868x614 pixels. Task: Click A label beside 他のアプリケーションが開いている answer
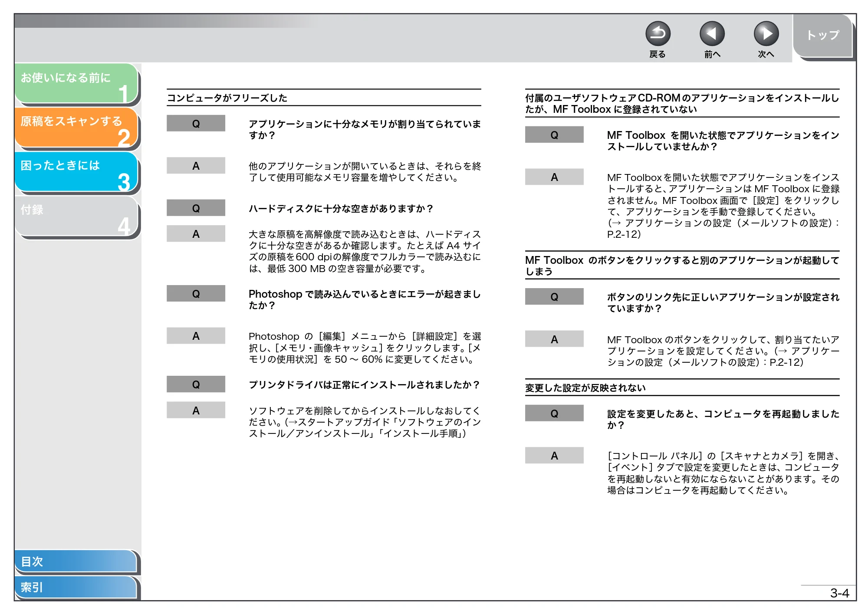pyautogui.click(x=196, y=166)
